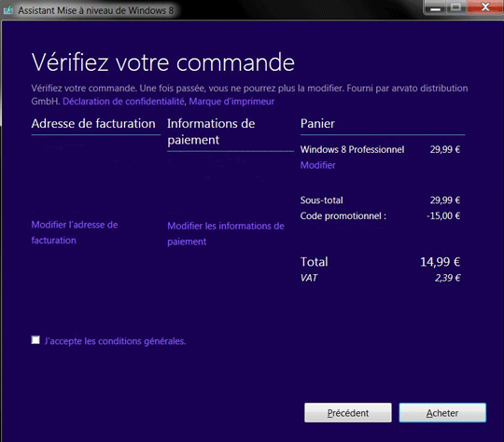
Task: Click the VAT label under Total
Action: pyautogui.click(x=309, y=278)
